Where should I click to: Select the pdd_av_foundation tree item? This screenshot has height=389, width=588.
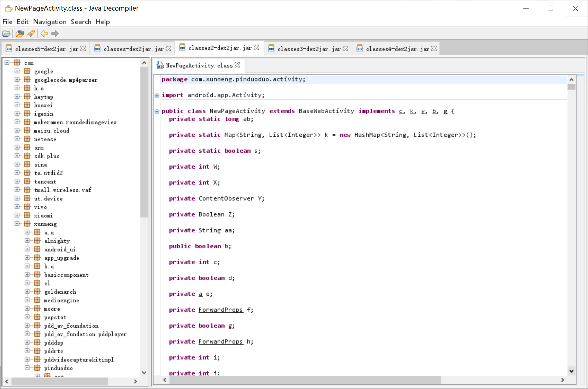click(x=71, y=326)
